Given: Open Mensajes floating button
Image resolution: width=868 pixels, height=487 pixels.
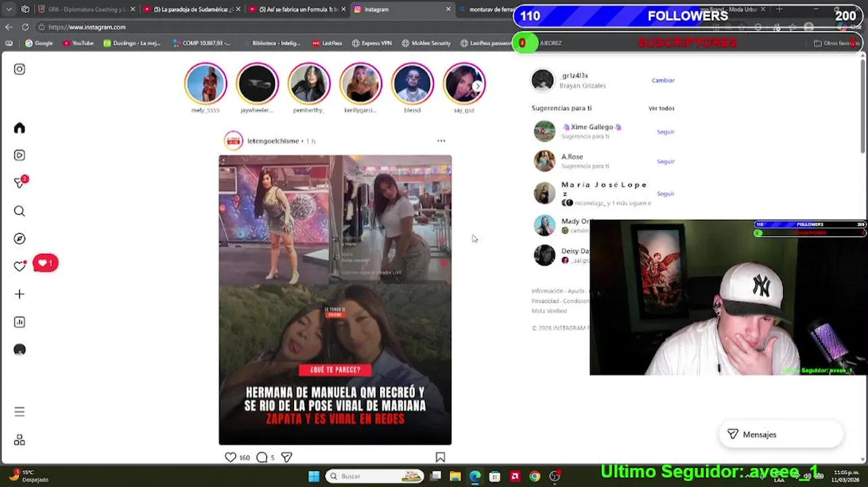Looking at the screenshot, I should point(781,434).
